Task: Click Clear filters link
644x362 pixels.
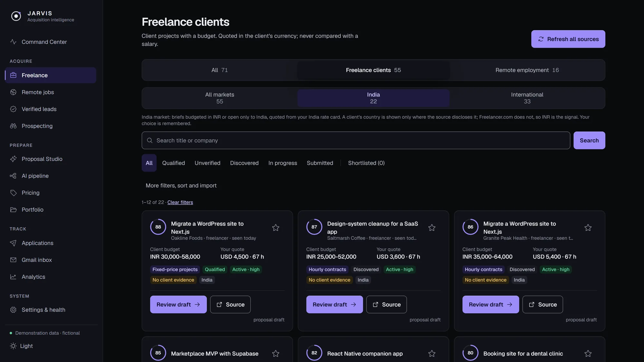Action: 180,202
